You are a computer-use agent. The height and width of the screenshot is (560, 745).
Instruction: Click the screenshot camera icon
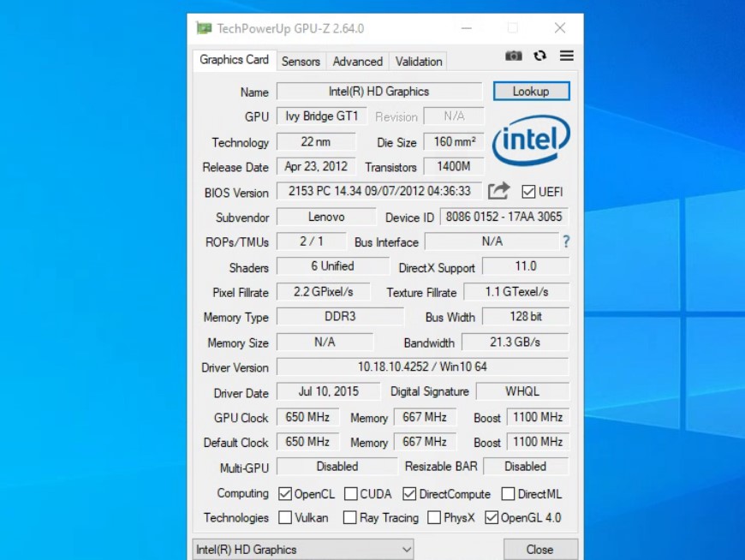(x=513, y=56)
